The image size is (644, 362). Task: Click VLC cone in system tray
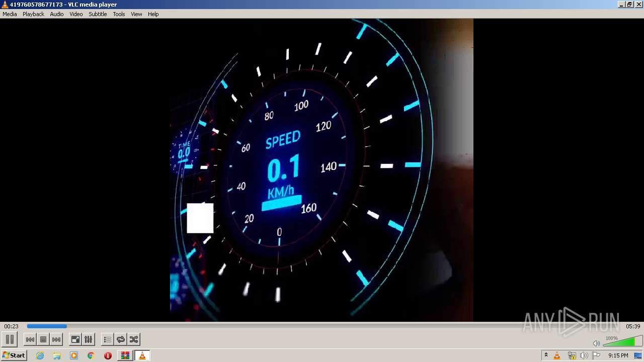click(x=557, y=355)
